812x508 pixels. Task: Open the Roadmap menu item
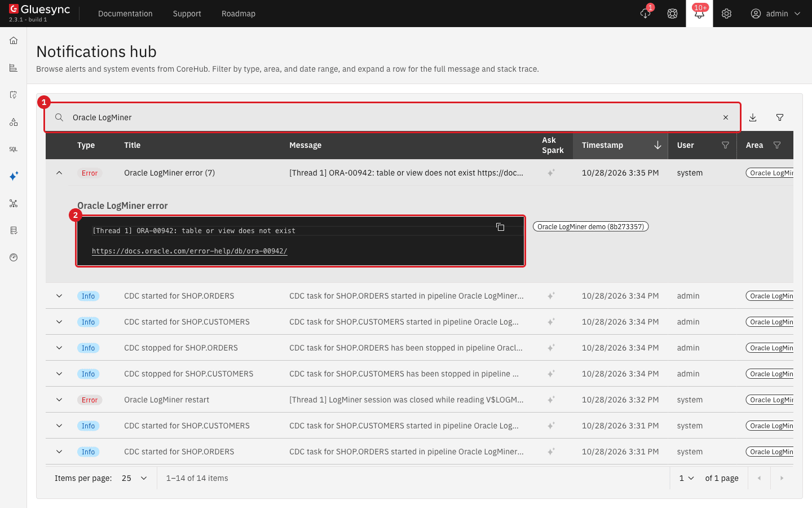[239, 14]
